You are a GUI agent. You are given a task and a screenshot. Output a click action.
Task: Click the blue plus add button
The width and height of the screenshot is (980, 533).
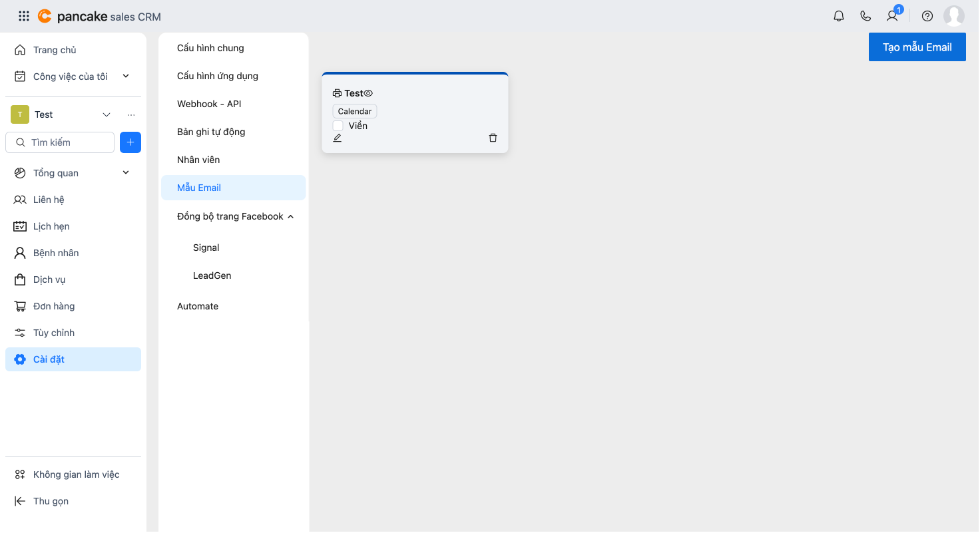click(x=130, y=142)
